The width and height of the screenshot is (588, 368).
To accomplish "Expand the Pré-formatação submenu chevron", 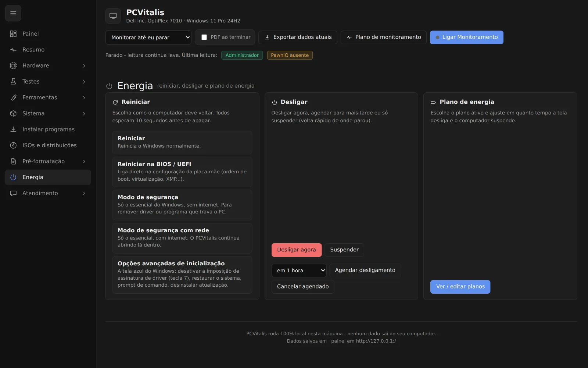I will (x=84, y=161).
